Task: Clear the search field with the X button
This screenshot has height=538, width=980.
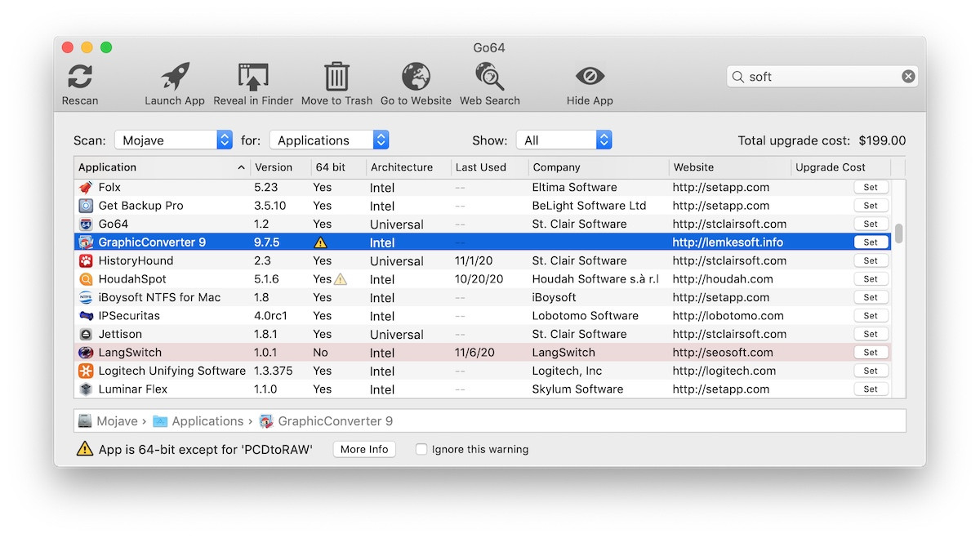Action: [908, 77]
